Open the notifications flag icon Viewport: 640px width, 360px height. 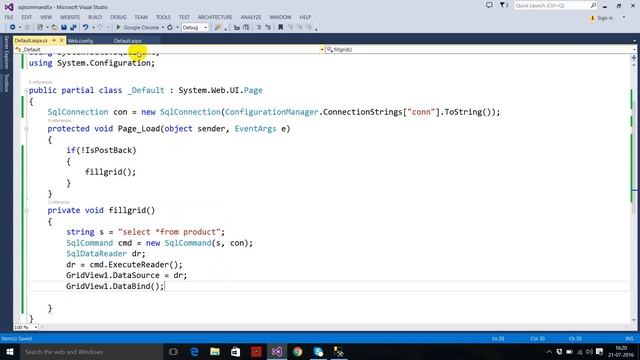(x=503, y=5)
